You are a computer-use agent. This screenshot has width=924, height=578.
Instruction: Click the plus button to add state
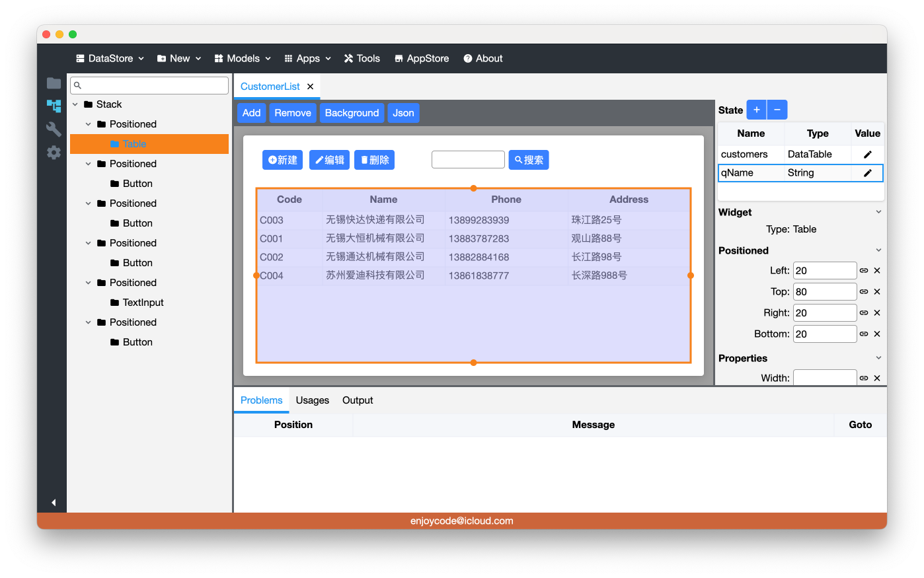point(756,110)
